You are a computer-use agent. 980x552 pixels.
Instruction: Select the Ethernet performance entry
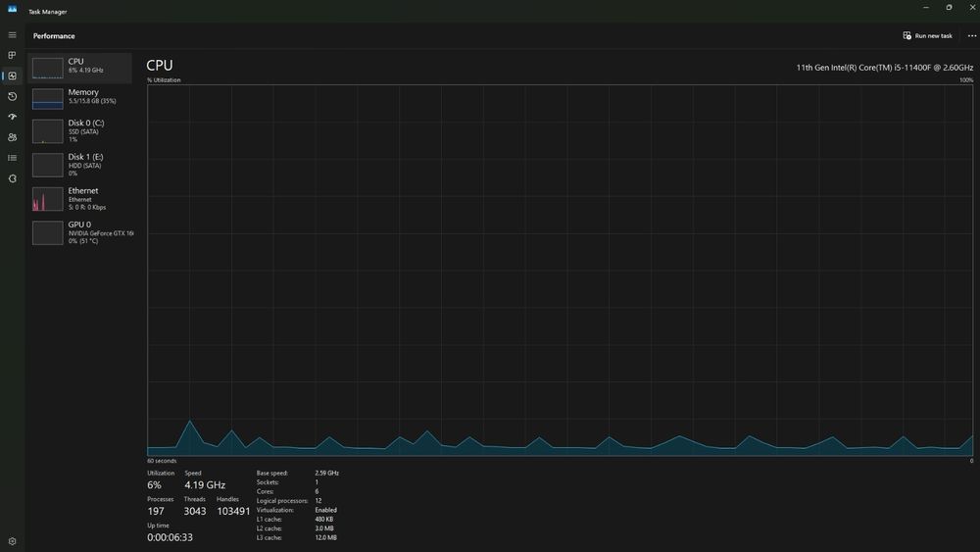tap(79, 198)
